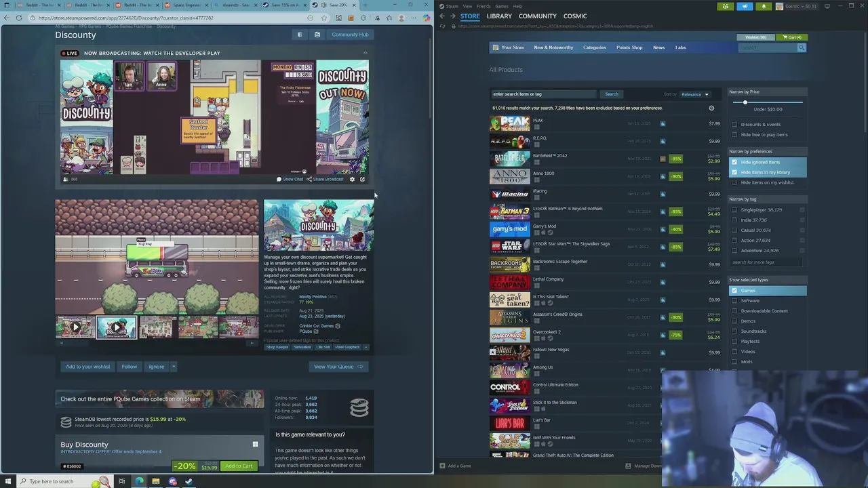The image size is (868, 488).
Task: Add Discounty to Cart
Action: [239, 466]
